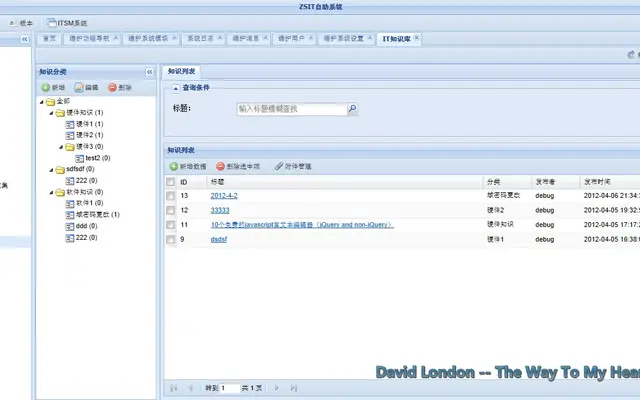Click the green 新增数据 add-data icon

(x=173, y=166)
